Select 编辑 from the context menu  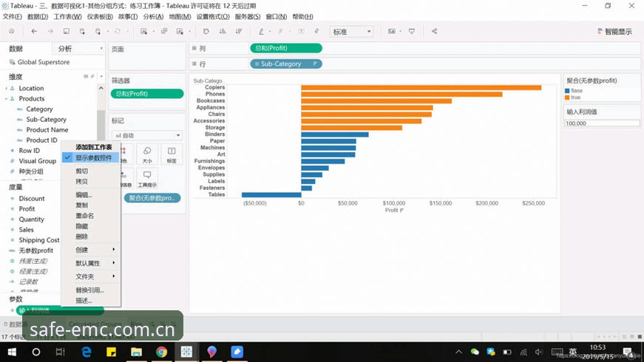pyautogui.click(x=84, y=194)
